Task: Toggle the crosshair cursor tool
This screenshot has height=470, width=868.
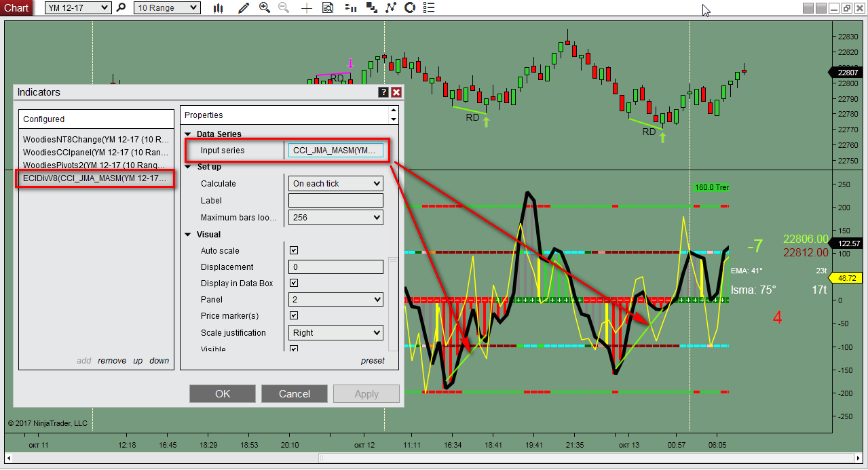Action: tap(307, 8)
